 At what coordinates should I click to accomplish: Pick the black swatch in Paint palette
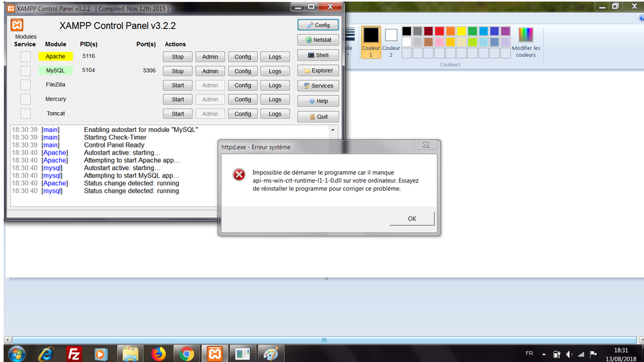[406, 31]
